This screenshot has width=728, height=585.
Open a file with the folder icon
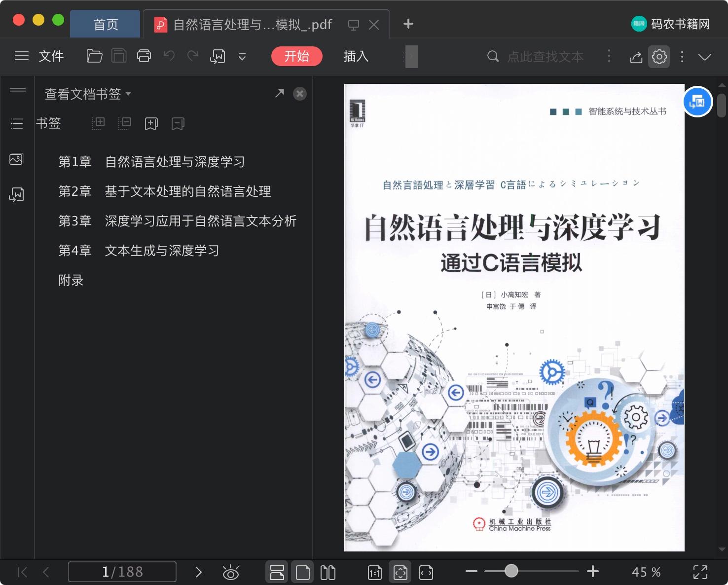click(94, 56)
